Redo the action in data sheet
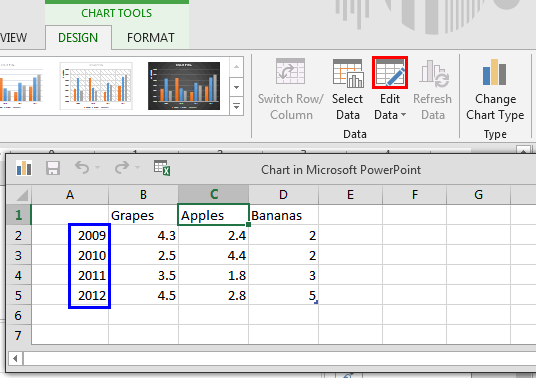536x378 pixels. pos(122,167)
